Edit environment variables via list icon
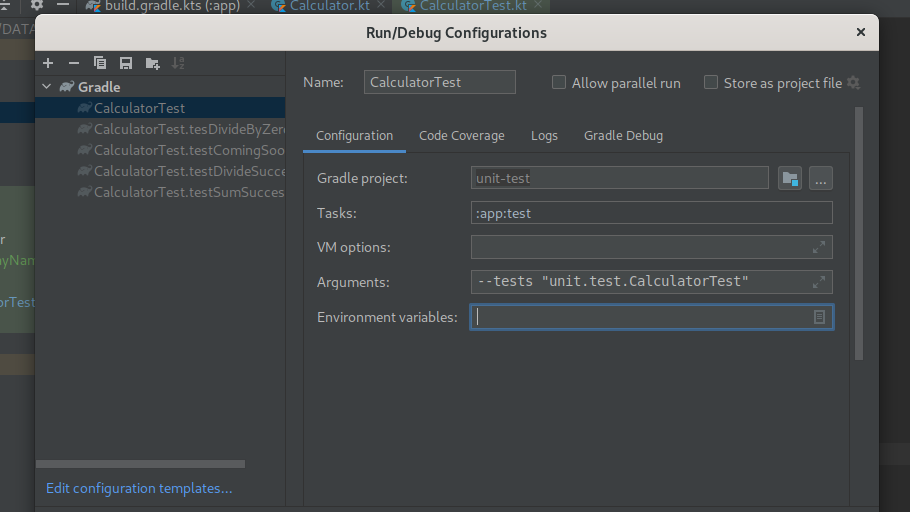The image size is (910, 512). (819, 317)
